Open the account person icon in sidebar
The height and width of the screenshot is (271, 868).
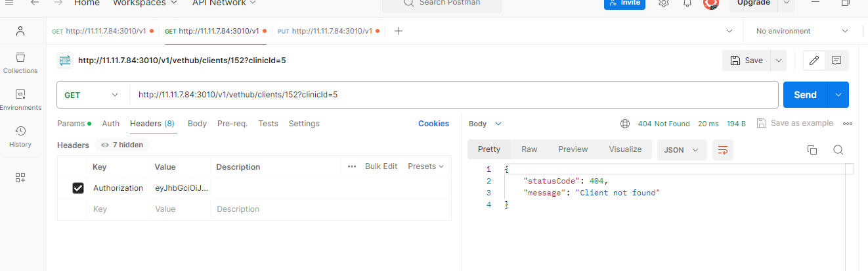click(x=20, y=31)
